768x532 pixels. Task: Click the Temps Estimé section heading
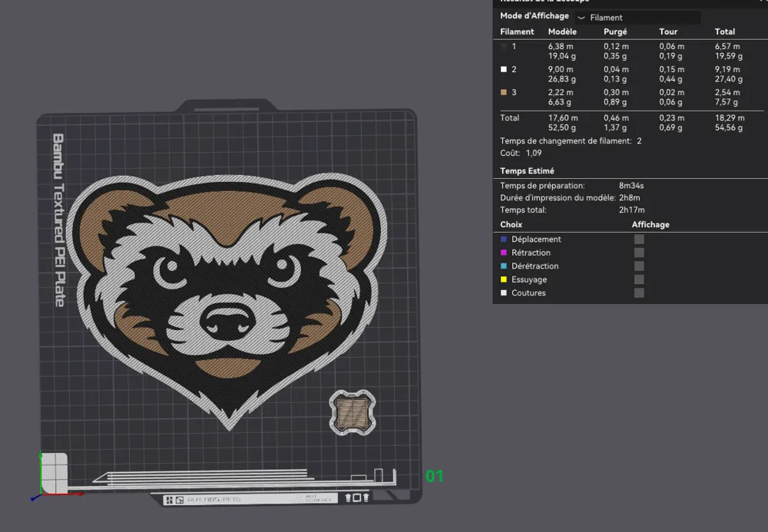click(527, 170)
